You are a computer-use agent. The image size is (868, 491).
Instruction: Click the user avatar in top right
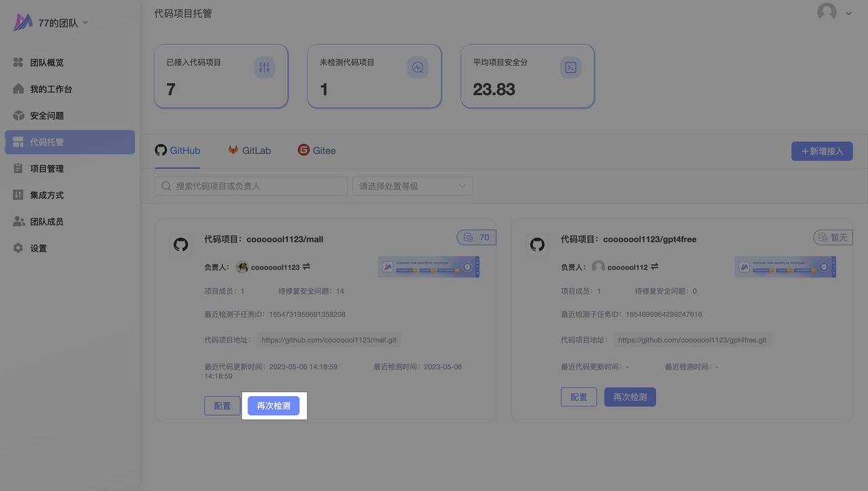click(x=827, y=12)
